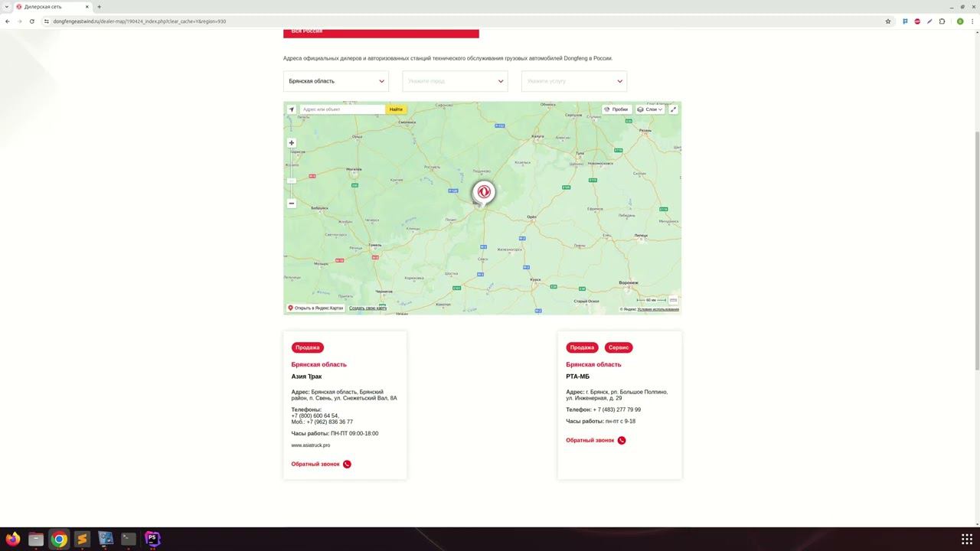The image size is (980, 551).
Task: Click the Найти search button
Action: 396,109
